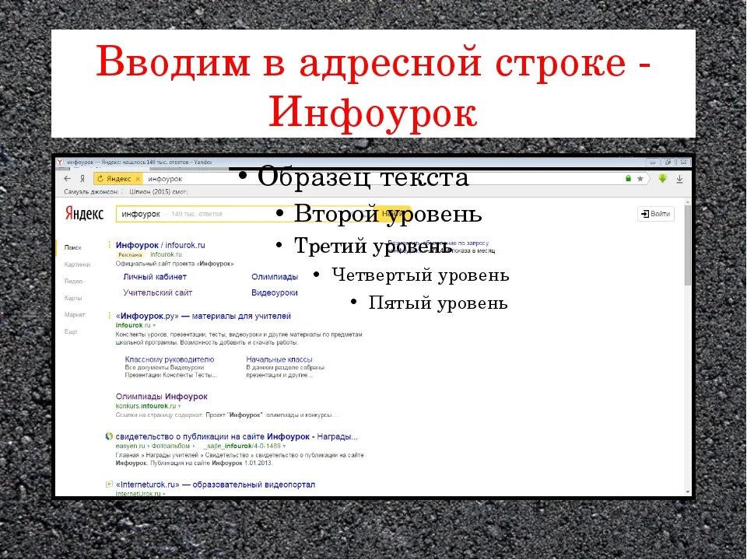Open browser downloads icon
747x560 pixels.
680,179
